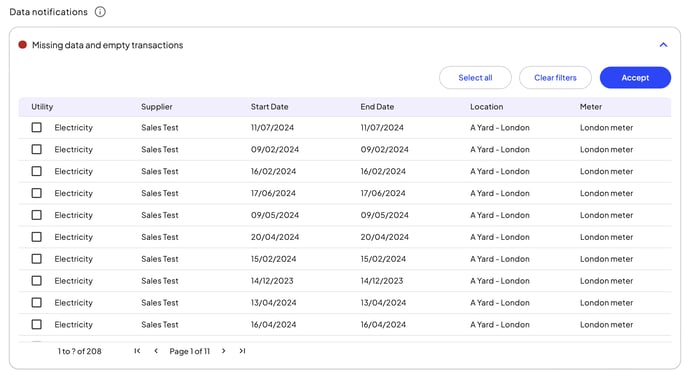Click the Page 1 of 11 label
This screenshot has height=376, width=688.
coord(190,351)
